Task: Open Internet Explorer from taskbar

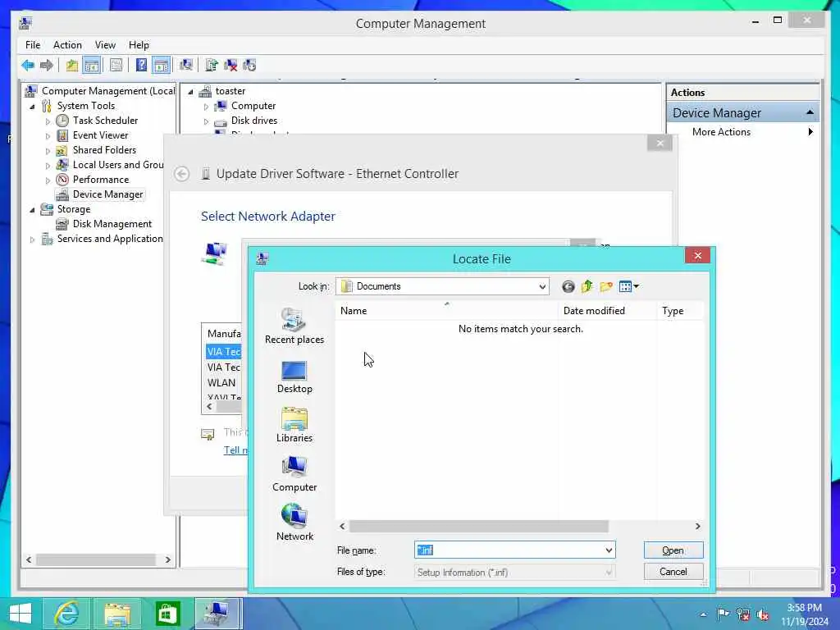Action: click(67, 614)
